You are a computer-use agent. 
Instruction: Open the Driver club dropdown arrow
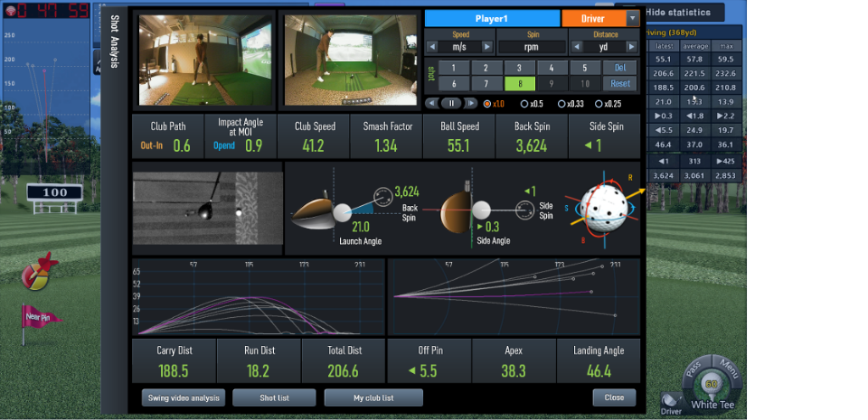632,18
